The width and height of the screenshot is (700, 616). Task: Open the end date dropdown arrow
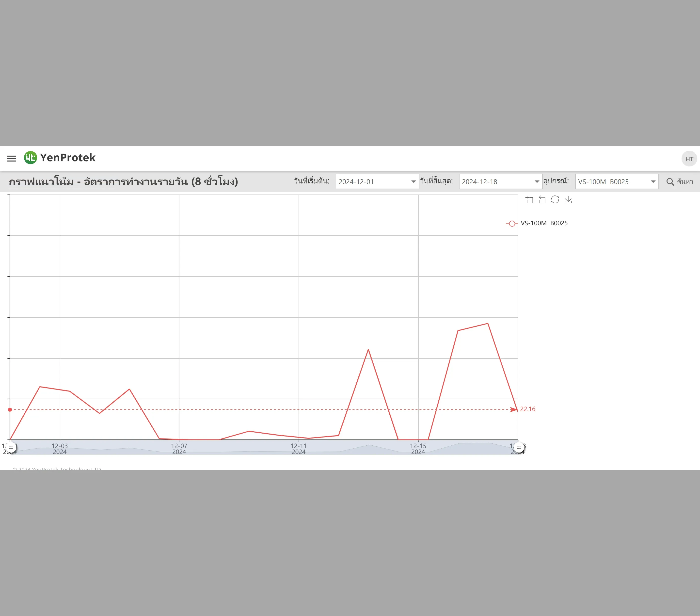pyautogui.click(x=537, y=182)
